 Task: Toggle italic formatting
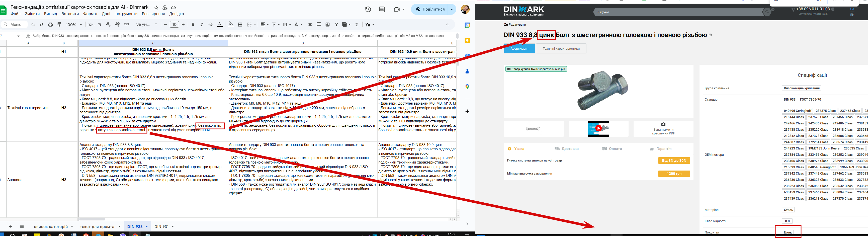tap(202, 25)
